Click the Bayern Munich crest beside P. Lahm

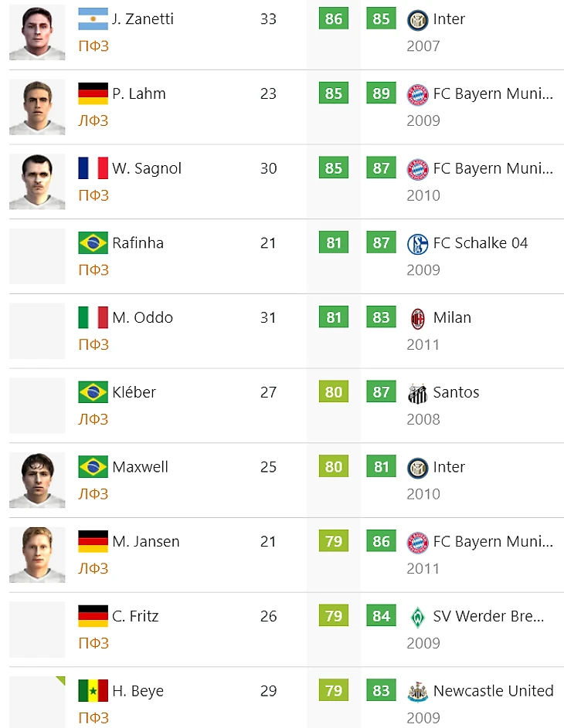coord(417,94)
